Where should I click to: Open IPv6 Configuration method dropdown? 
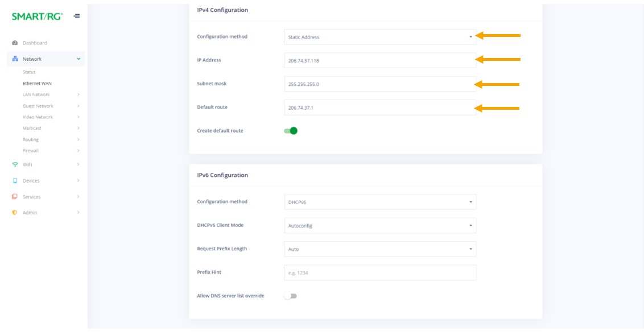tap(380, 202)
